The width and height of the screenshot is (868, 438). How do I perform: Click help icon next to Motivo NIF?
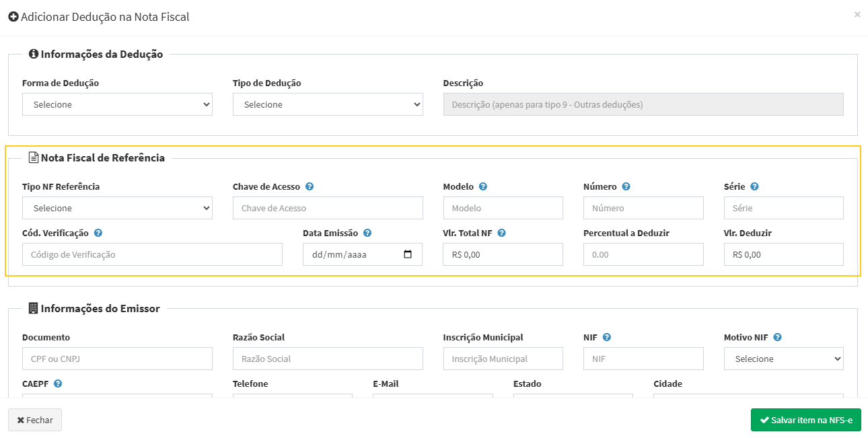(x=777, y=338)
